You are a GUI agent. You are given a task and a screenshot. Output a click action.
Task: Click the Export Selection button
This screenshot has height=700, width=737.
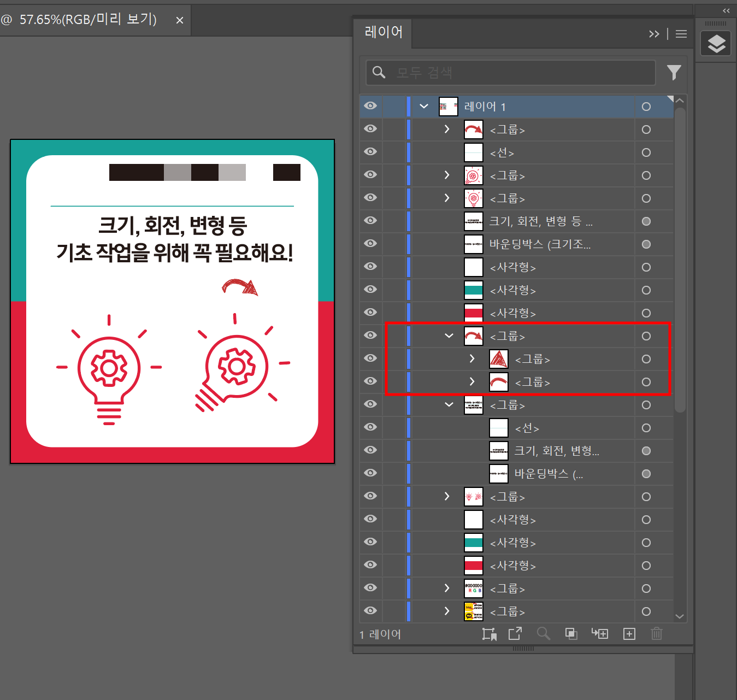[515, 634]
